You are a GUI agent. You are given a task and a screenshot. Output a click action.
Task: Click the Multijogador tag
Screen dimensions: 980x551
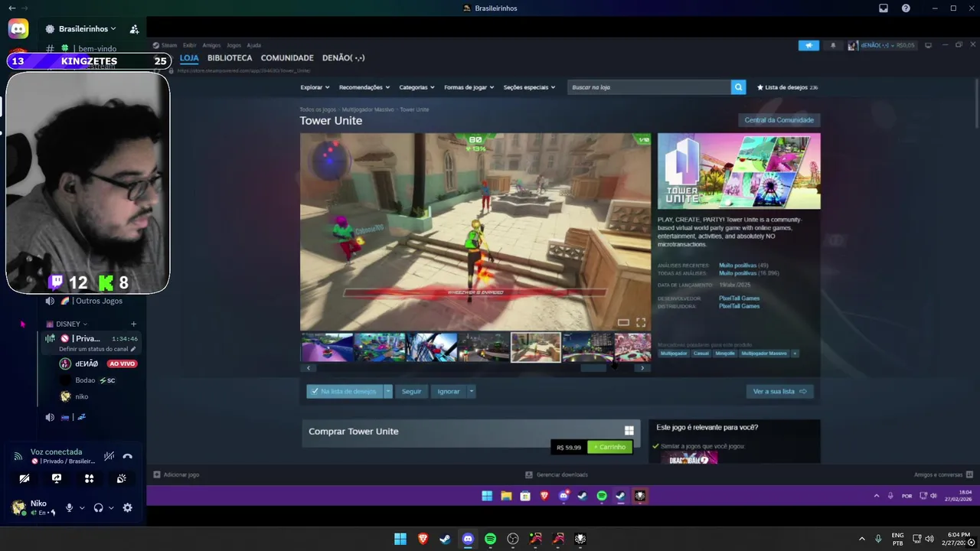[x=674, y=354]
